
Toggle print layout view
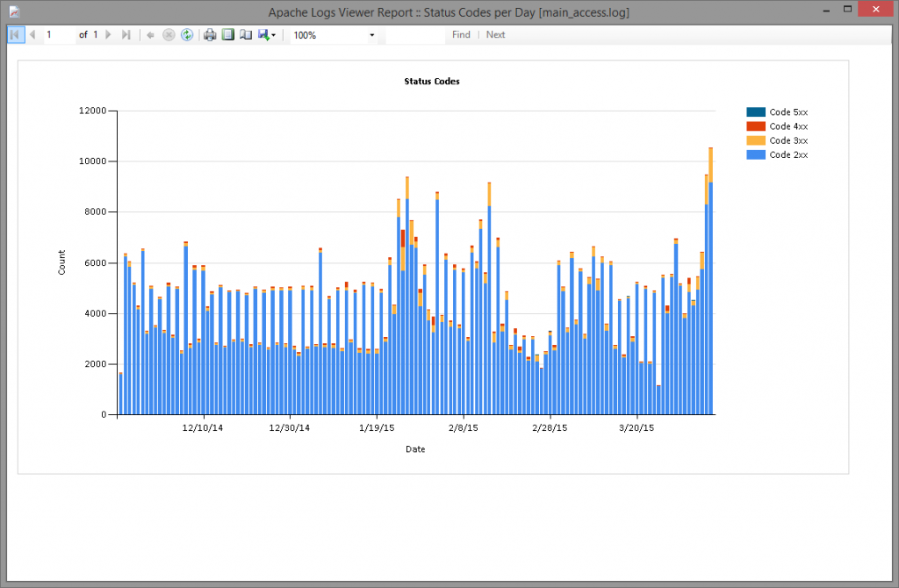pyautogui.click(x=228, y=35)
